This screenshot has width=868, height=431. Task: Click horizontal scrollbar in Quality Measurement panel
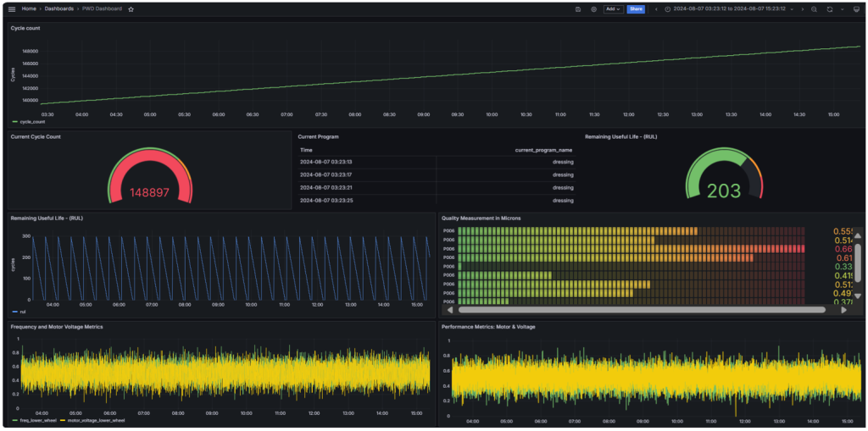[640, 310]
